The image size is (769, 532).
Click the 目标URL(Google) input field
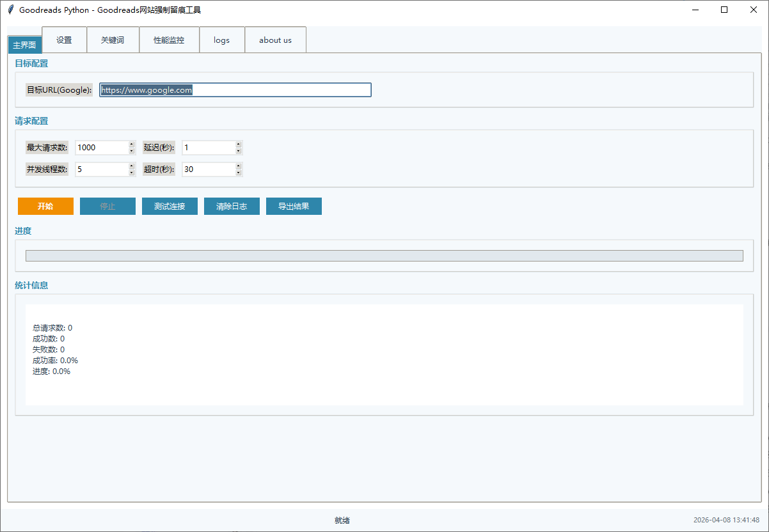click(x=235, y=90)
